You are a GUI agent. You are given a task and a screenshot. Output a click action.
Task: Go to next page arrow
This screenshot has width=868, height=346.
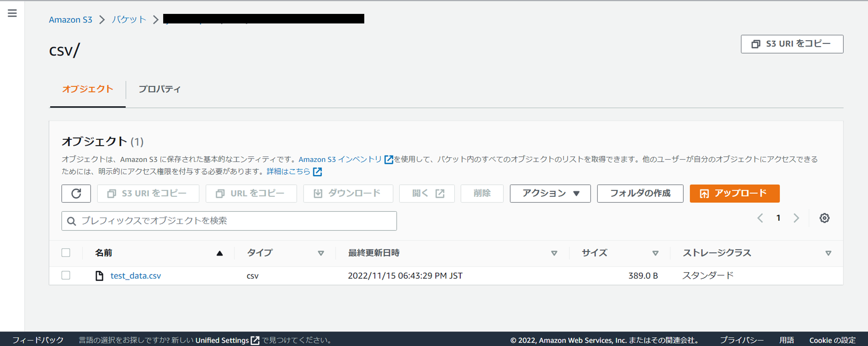coord(796,218)
